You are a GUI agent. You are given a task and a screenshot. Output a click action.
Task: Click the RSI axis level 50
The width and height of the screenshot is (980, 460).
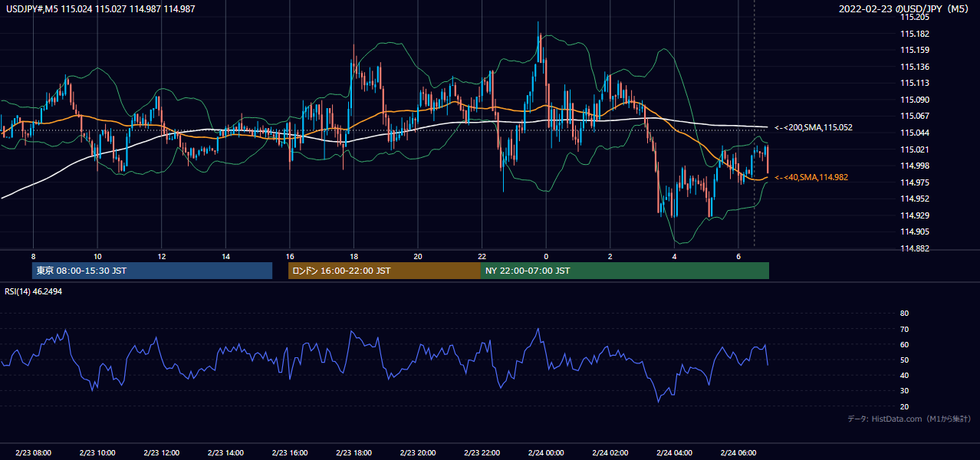coord(905,360)
